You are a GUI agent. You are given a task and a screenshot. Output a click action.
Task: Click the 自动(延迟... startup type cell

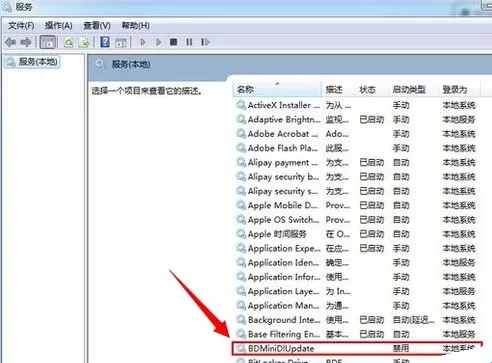coord(414,320)
